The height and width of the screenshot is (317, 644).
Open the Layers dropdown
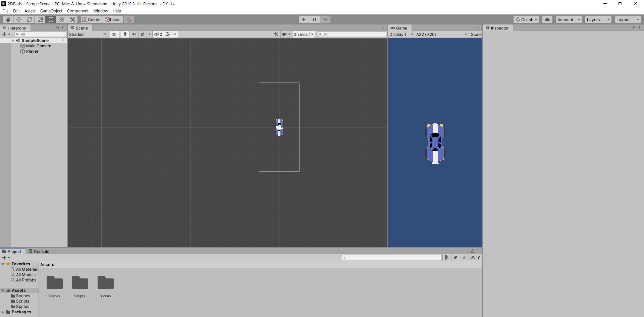point(598,19)
